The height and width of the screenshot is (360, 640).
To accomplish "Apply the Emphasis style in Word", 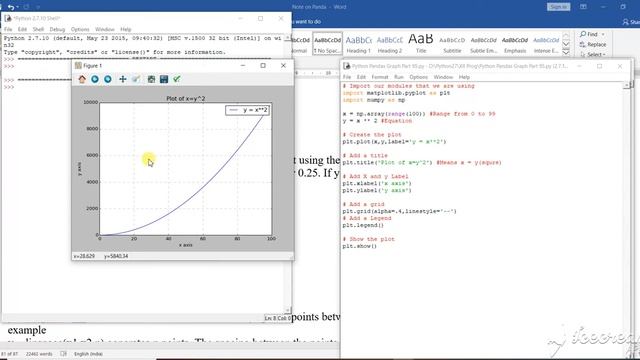I will (515, 44).
